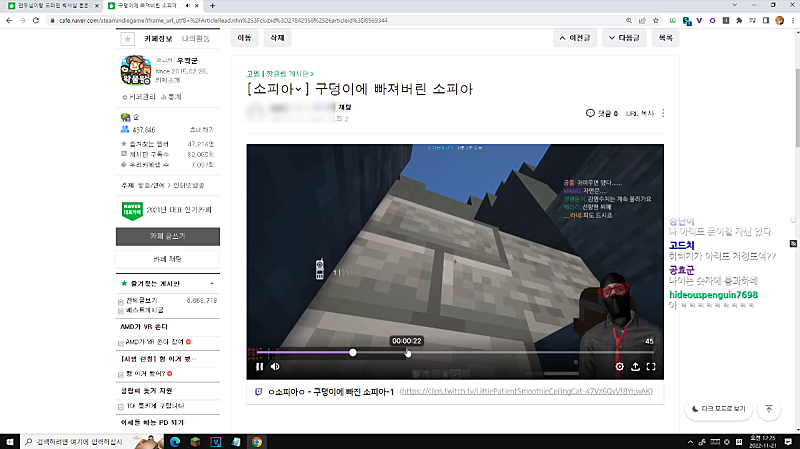Click address bar zoom magnifier icon
The height and width of the screenshot is (449, 800).
point(629,20)
